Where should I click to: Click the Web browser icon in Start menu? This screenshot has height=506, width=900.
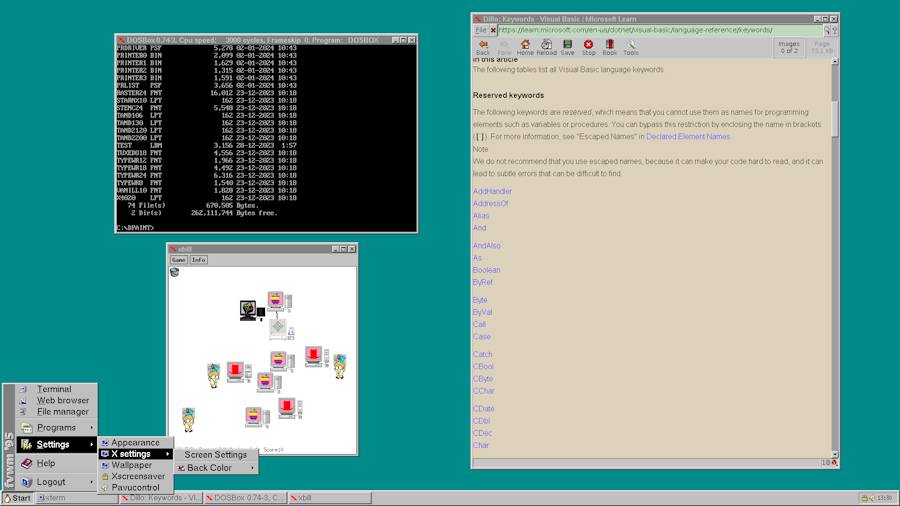click(x=23, y=400)
